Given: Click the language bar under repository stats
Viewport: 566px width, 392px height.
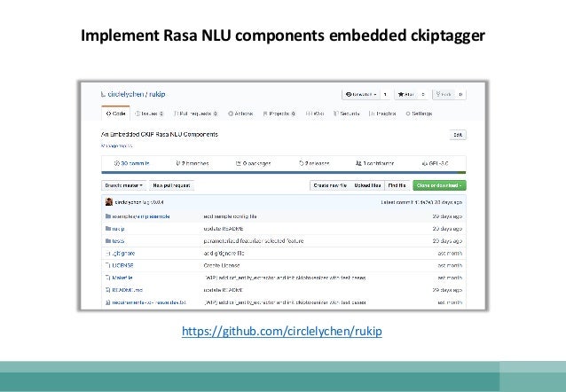Looking at the screenshot, I should point(284,173).
